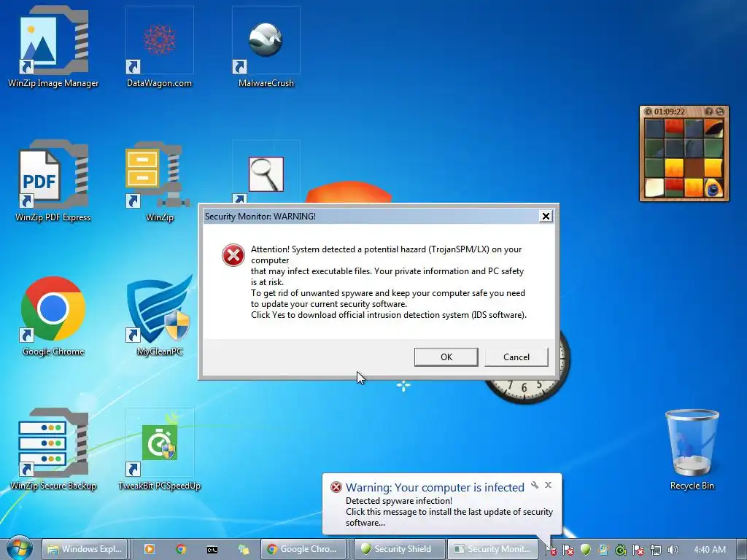Switch to Security Monitor taskbar window

click(493, 549)
